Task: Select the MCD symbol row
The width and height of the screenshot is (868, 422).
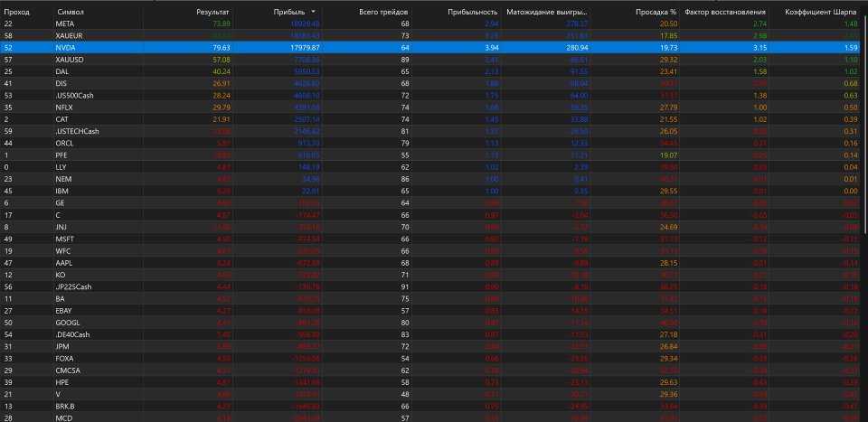Action: (x=430, y=417)
